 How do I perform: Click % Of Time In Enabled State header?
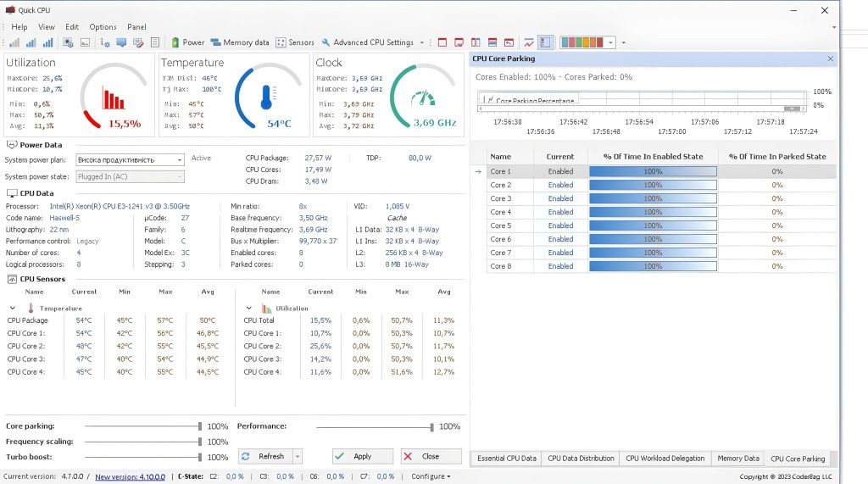click(x=653, y=157)
